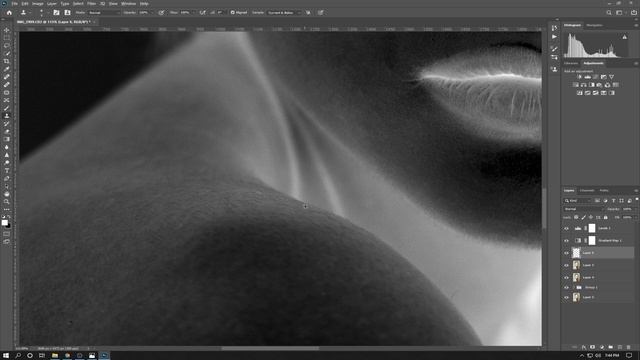Select the Rectangular Marquee tool

[7, 38]
